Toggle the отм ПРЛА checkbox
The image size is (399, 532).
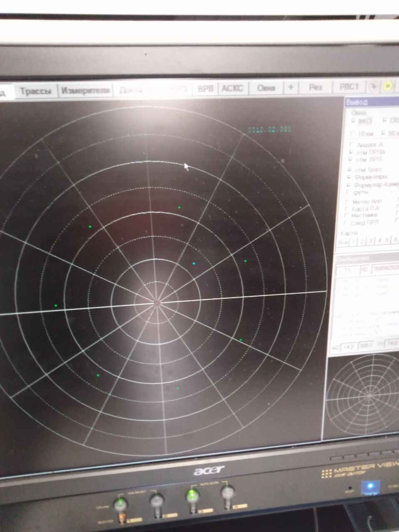(351, 152)
